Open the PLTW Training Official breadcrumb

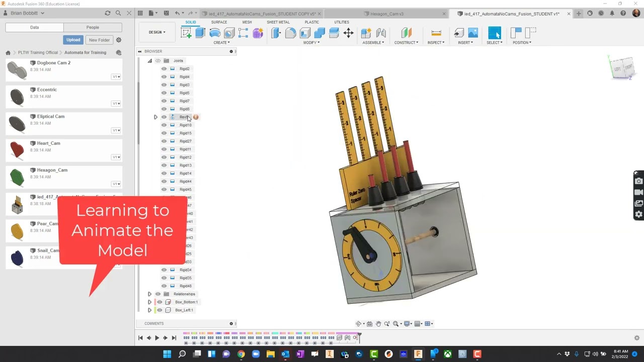(38, 52)
